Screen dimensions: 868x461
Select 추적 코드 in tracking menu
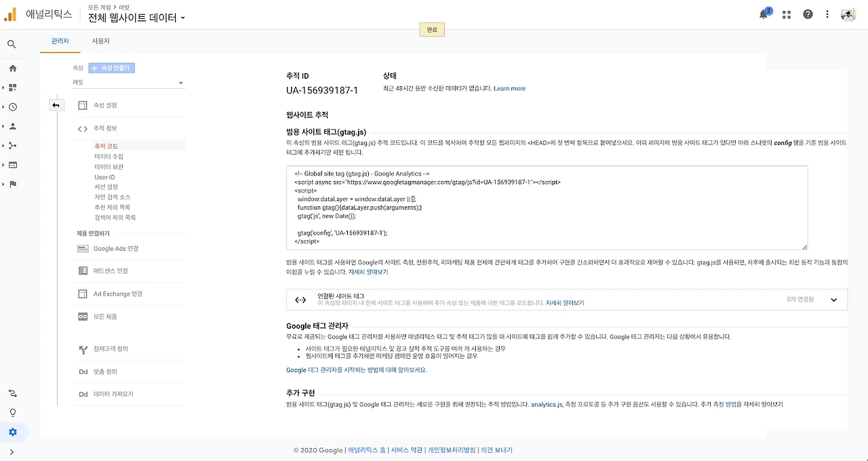pos(106,146)
